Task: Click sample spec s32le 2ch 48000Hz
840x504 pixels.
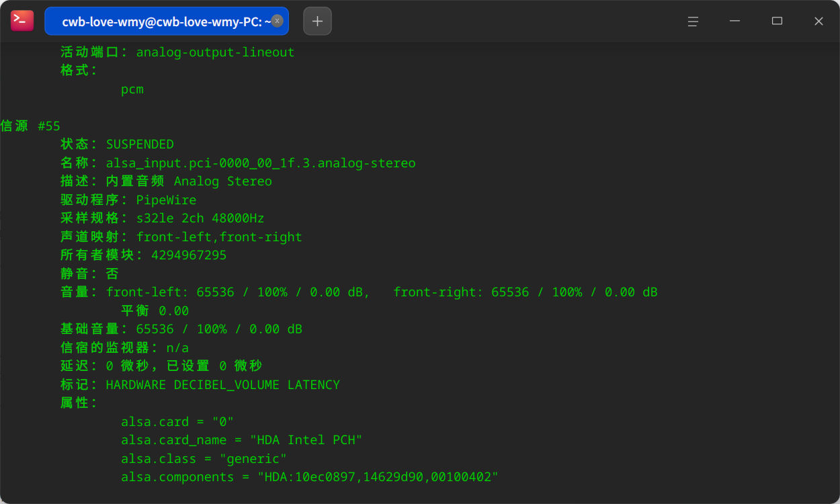Action: [200, 218]
